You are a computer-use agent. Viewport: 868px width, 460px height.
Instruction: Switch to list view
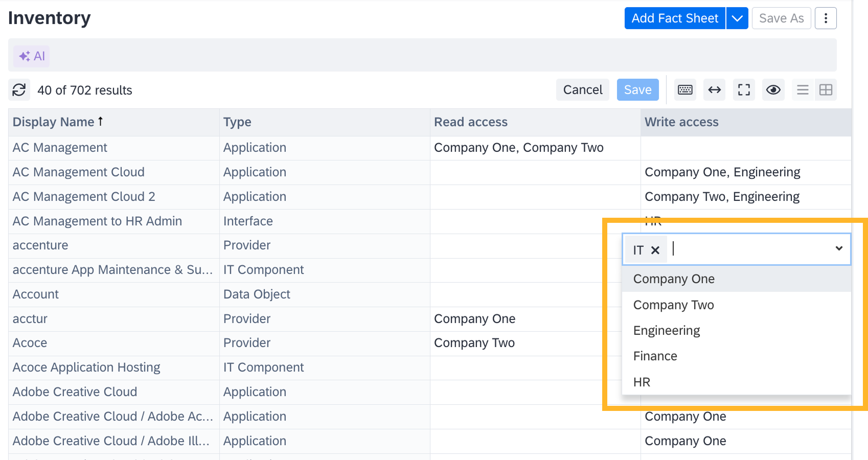(x=803, y=90)
